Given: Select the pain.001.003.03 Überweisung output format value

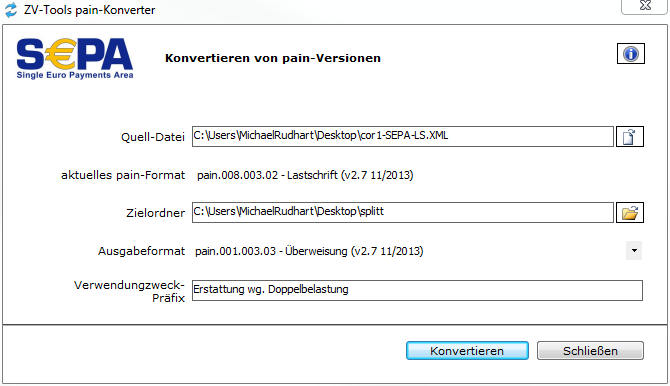Looking at the screenshot, I should 309,251.
